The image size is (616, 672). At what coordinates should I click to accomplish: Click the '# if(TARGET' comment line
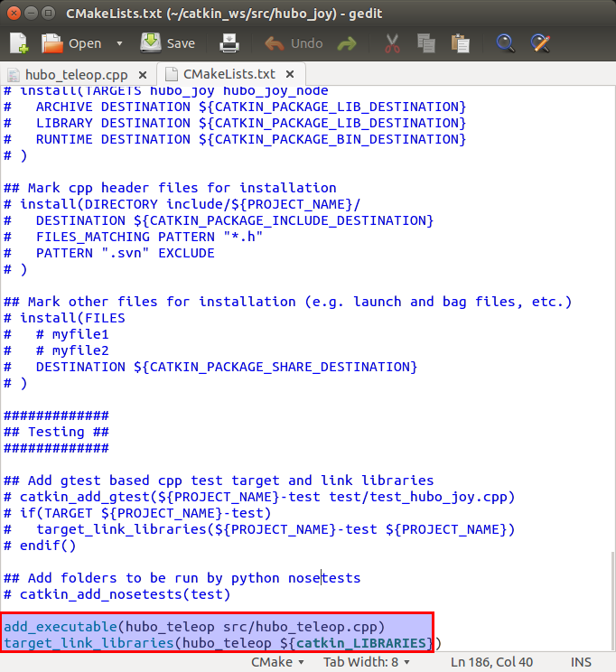(137, 513)
